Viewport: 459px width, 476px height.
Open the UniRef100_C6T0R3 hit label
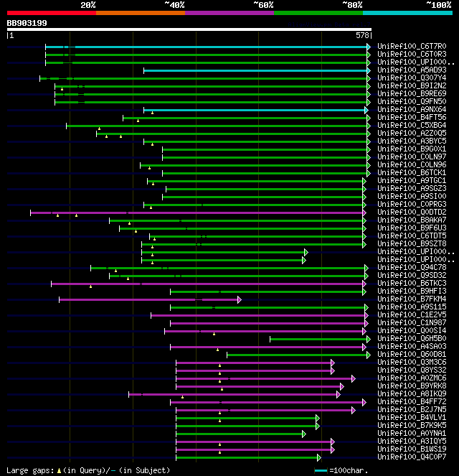click(412, 54)
